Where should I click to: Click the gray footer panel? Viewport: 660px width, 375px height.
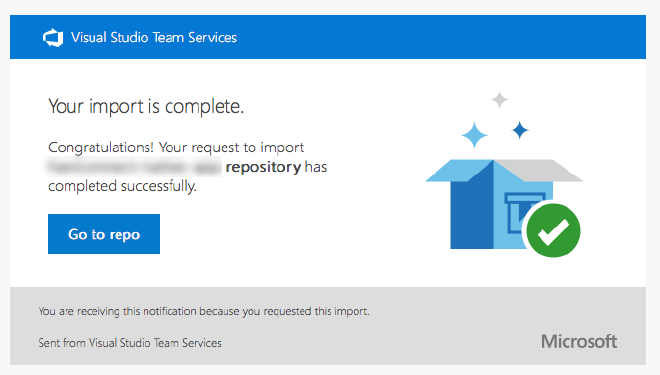(328, 326)
